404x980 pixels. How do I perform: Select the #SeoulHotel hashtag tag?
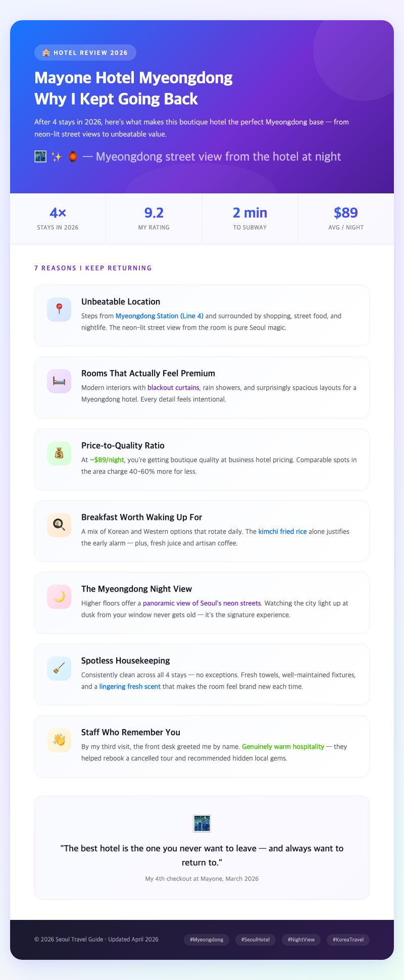256,940
